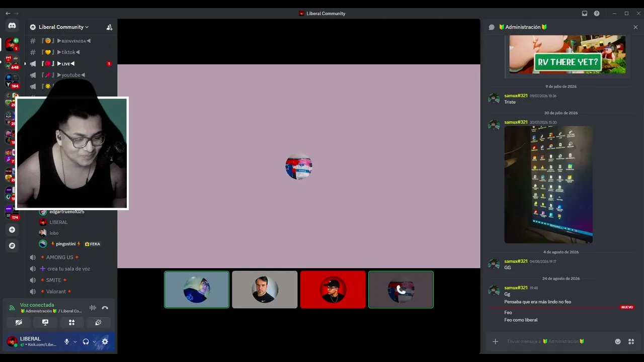Click the add a server plus icon
This screenshot has width=644, height=362.
coord(12,230)
